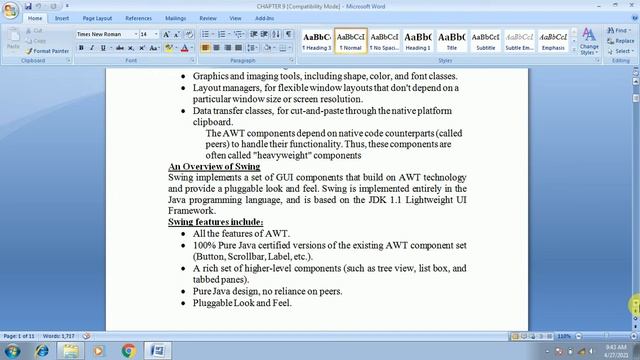Open File Explorer from taskbar

[71, 351]
